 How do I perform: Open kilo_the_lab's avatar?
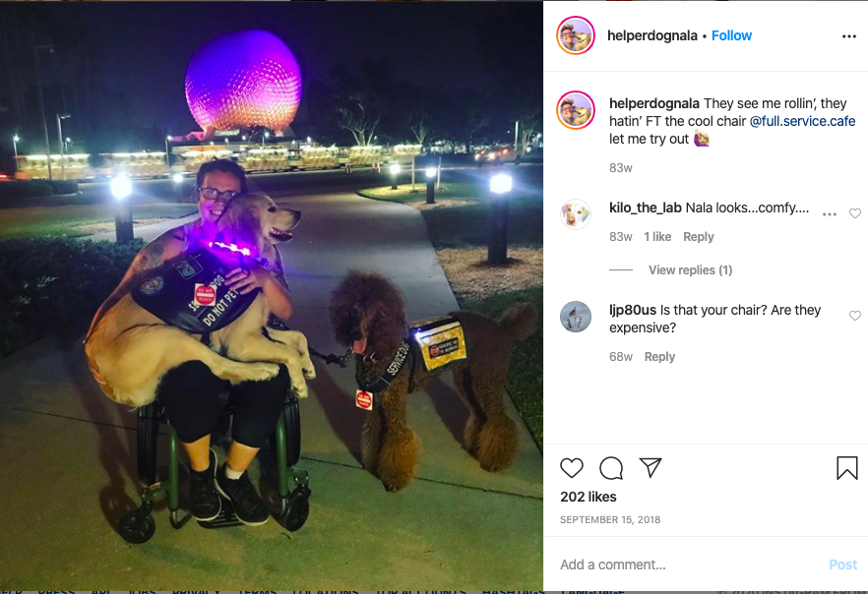pos(576,214)
